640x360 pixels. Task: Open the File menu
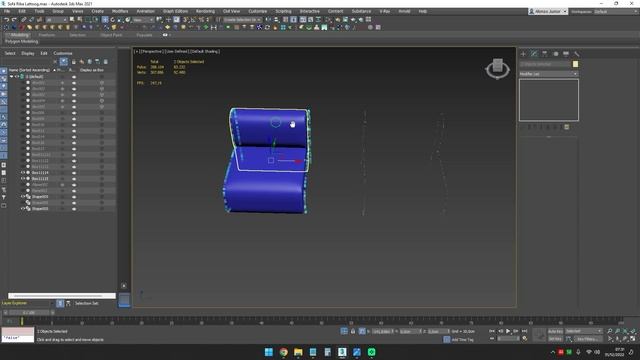tap(7, 11)
